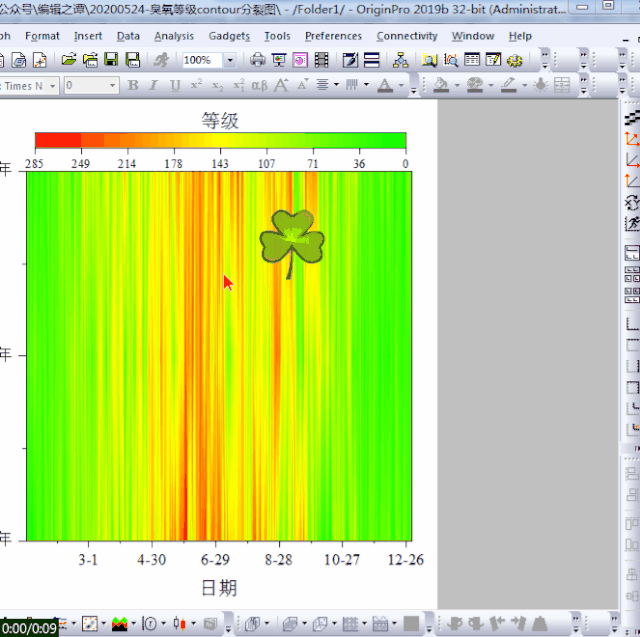Click the stock chart plot icon
This screenshot has width=640, height=637.
(180, 624)
